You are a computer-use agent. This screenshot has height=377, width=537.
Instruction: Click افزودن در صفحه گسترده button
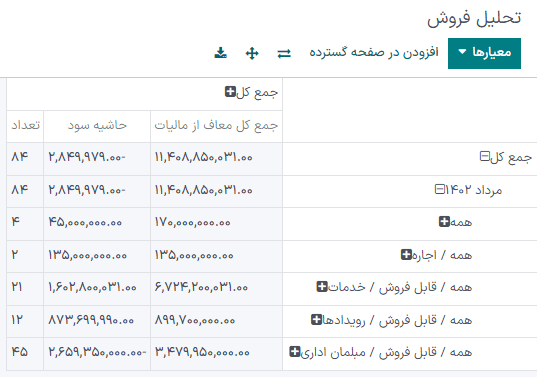click(374, 52)
